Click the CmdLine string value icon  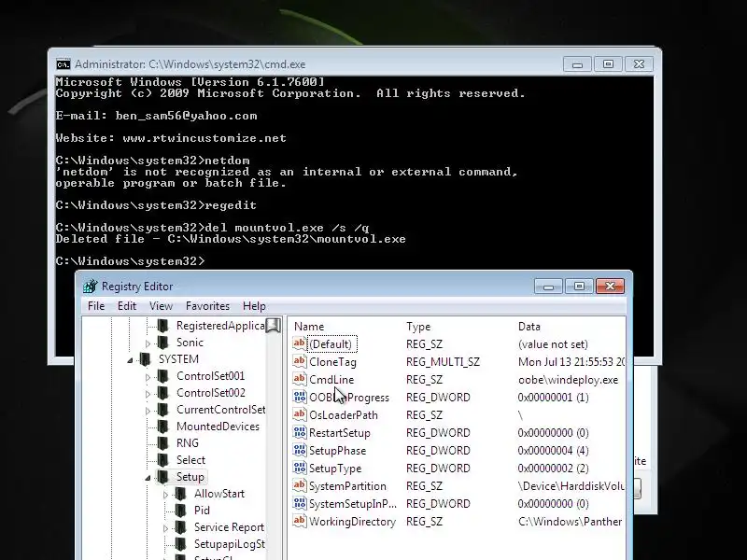(x=299, y=379)
